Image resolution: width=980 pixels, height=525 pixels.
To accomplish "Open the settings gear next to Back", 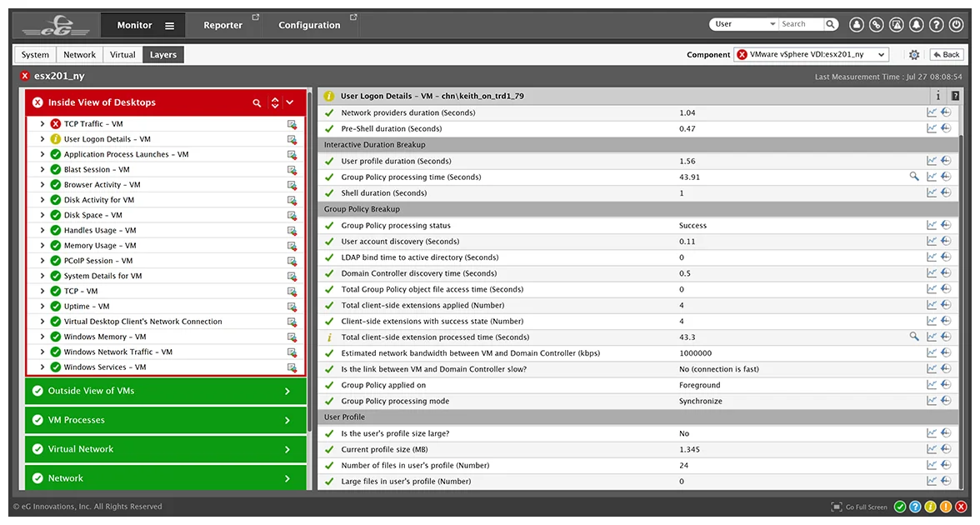I will [913, 55].
